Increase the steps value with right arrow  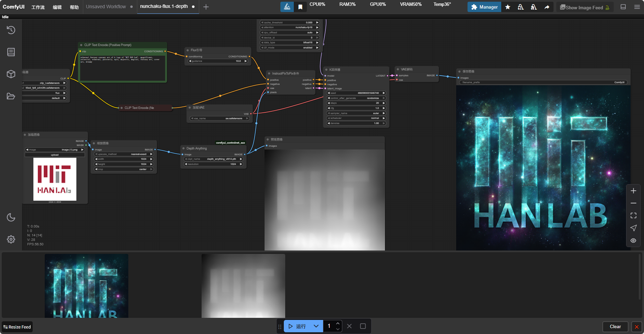click(384, 103)
